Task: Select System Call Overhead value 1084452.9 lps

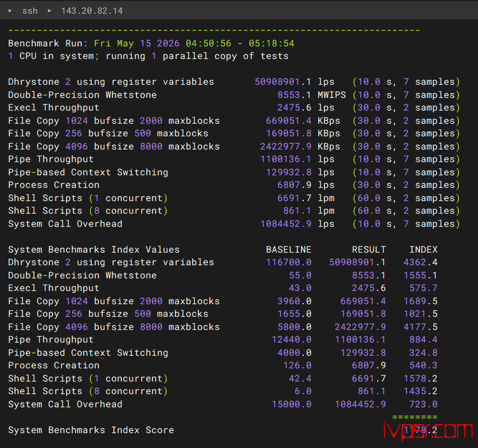Action: (x=297, y=224)
